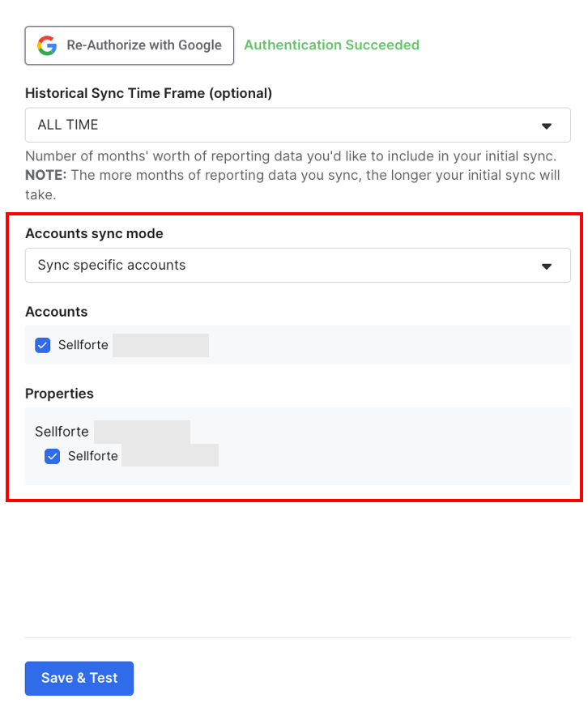Click the Accounts sync mode label

94,233
